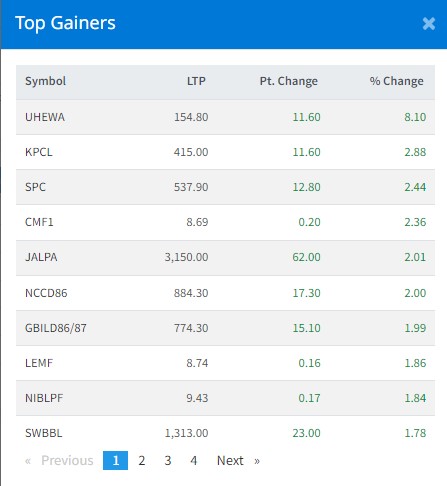Open the SPC symbol entry

(35, 187)
